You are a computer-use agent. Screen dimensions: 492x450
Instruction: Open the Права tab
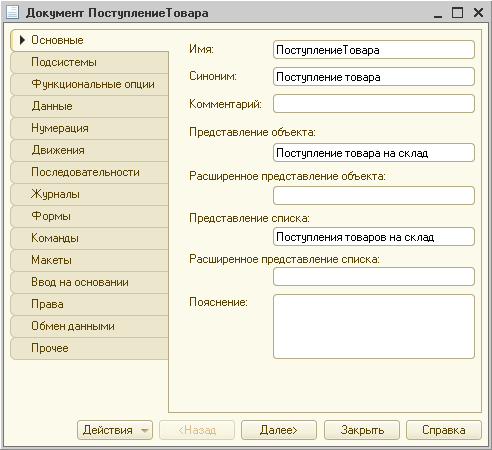(x=89, y=304)
